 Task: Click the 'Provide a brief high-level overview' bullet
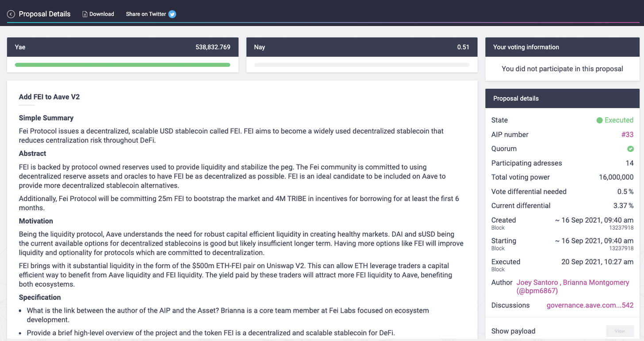tap(211, 333)
